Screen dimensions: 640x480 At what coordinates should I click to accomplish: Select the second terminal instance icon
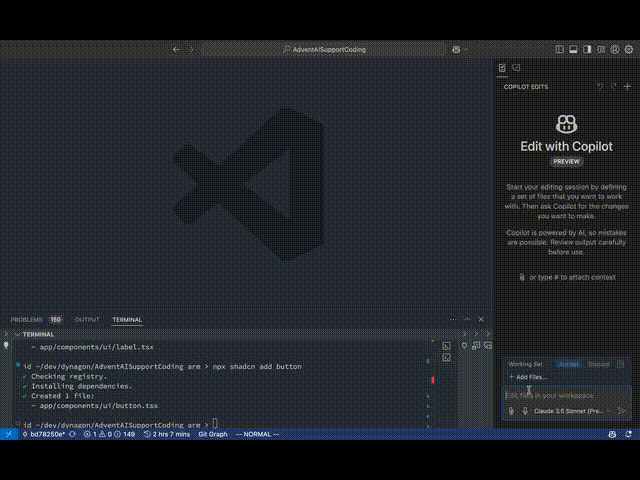coord(447,357)
